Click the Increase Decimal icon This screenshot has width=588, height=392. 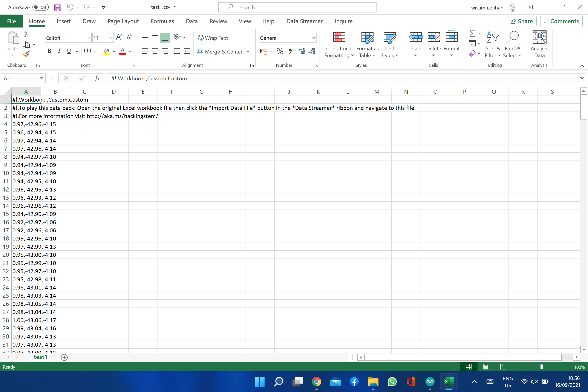[x=302, y=51]
